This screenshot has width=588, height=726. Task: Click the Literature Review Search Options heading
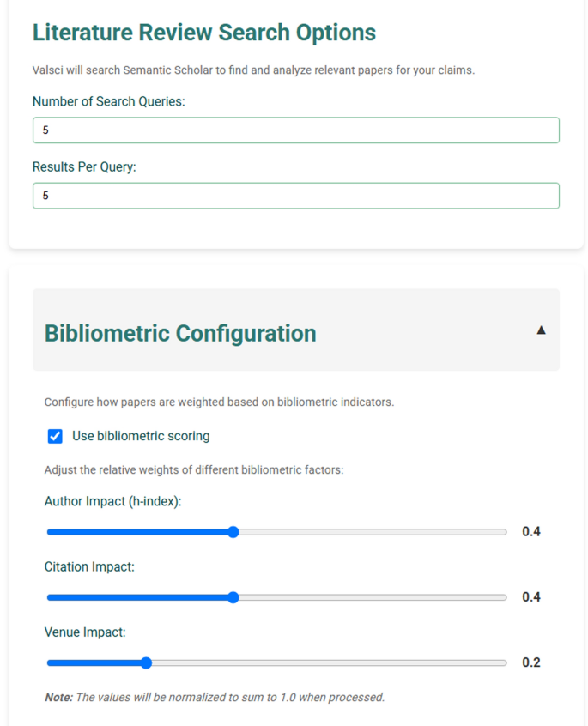pyautogui.click(x=204, y=33)
